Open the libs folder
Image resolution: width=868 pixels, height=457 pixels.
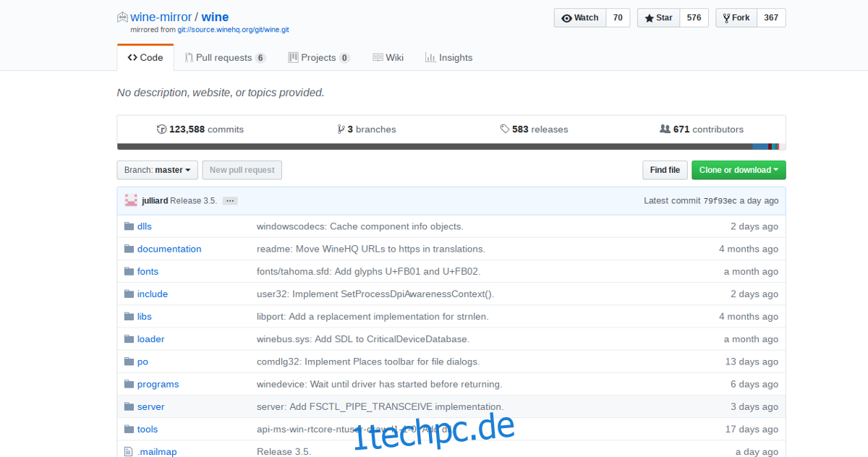coord(145,316)
